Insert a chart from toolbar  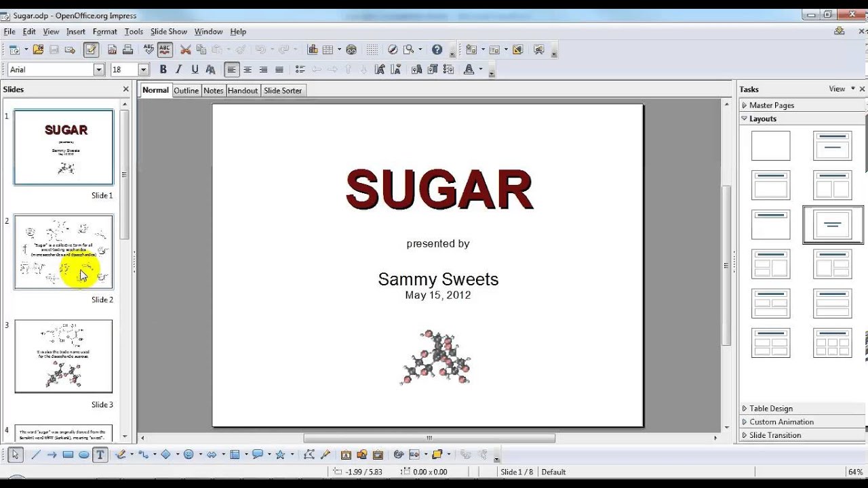(x=313, y=49)
